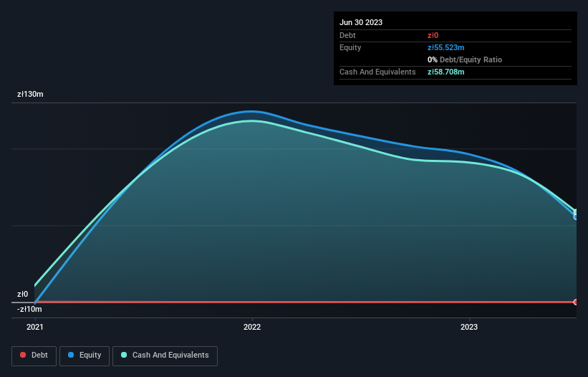
Task: Click the zł58.708m cash value
Action: (446, 72)
